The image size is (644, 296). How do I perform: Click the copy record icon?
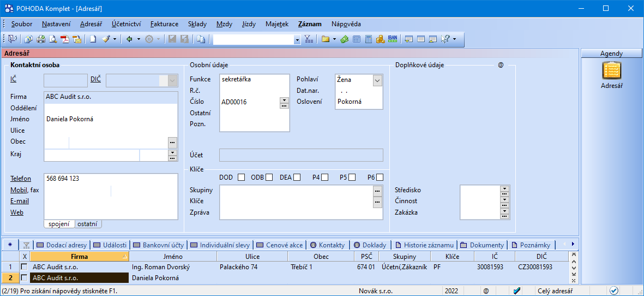(x=201, y=39)
